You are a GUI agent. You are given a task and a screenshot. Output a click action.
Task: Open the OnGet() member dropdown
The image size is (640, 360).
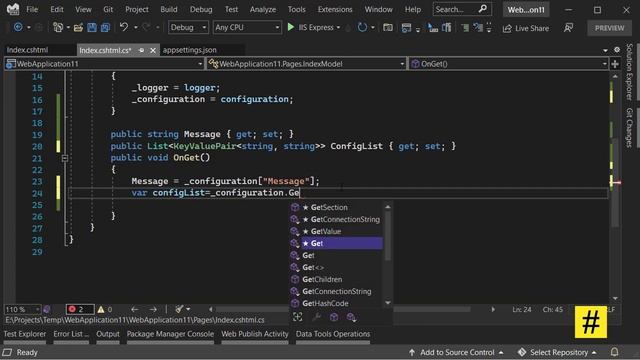pyautogui.click(x=509, y=64)
